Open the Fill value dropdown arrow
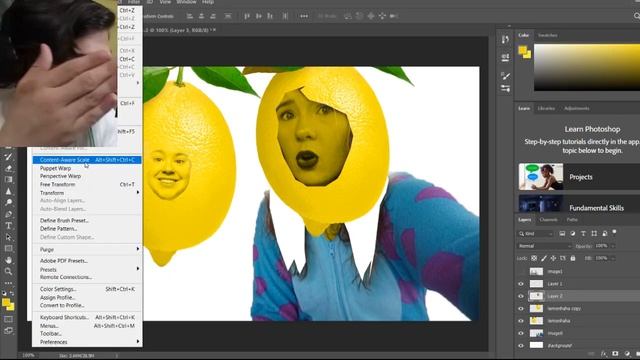The height and width of the screenshot is (360, 640). coord(613,258)
